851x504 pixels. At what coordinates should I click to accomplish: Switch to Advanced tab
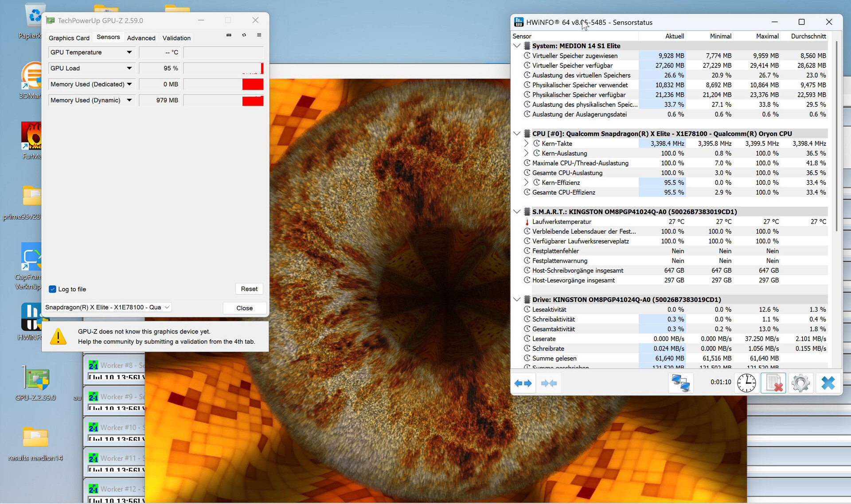(x=141, y=38)
